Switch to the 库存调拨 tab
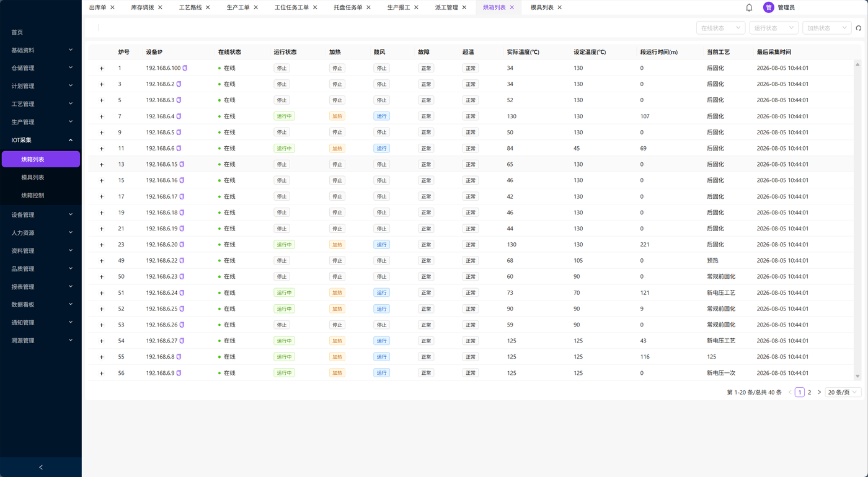The height and width of the screenshot is (477, 868). point(143,7)
